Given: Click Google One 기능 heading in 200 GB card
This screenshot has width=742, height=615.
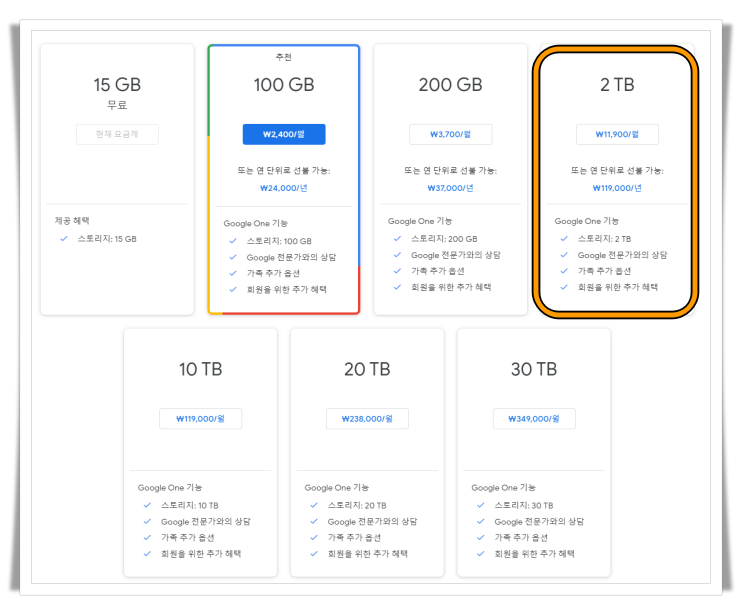Looking at the screenshot, I should pyautogui.click(x=420, y=221).
